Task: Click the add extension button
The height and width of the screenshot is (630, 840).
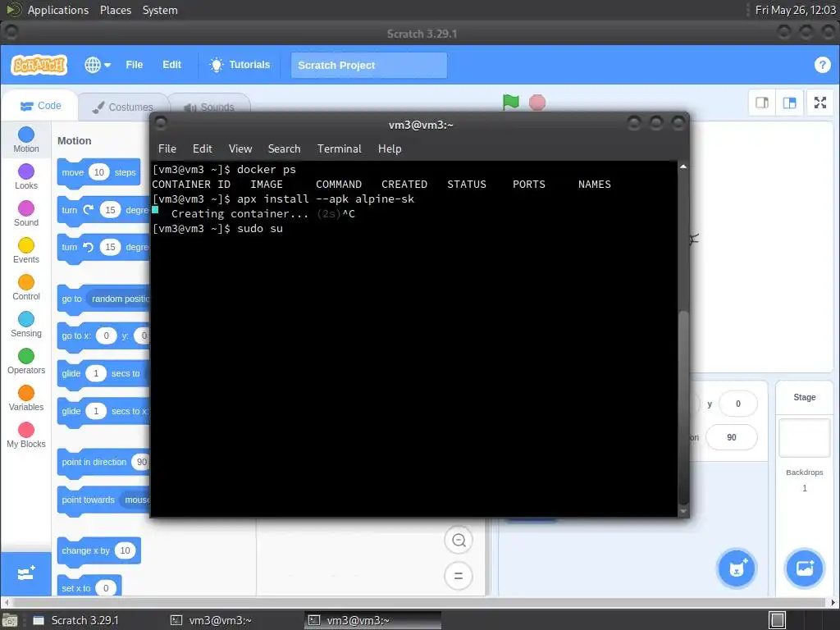Action: pyautogui.click(x=25, y=573)
